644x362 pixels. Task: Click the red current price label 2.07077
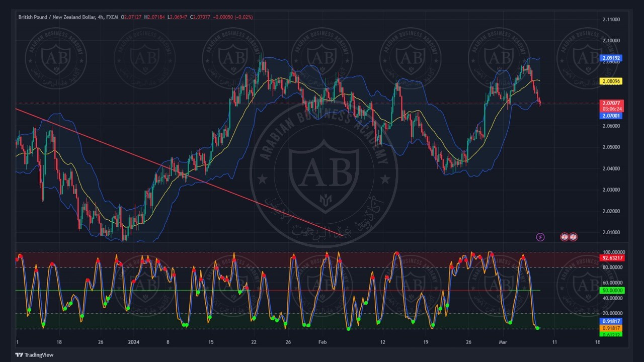tap(612, 103)
